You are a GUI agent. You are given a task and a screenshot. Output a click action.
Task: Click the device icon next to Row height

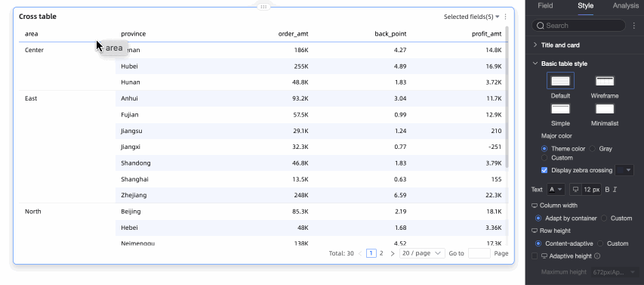pos(535,231)
